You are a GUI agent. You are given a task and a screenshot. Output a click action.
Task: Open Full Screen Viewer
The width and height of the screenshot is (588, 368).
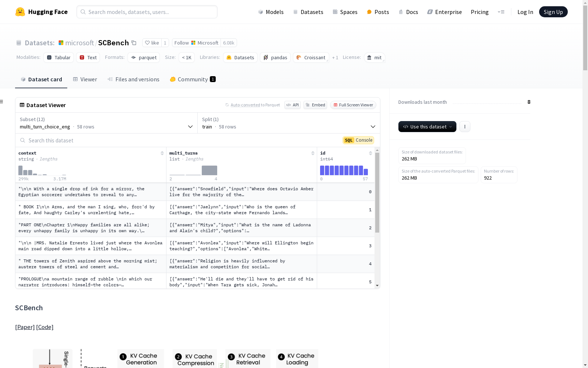pyautogui.click(x=353, y=105)
